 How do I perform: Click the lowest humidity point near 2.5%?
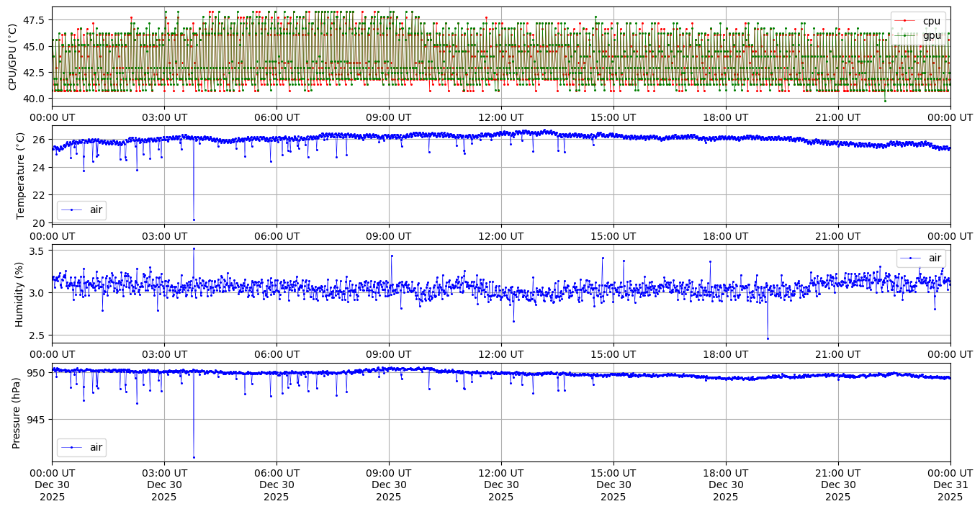click(768, 338)
